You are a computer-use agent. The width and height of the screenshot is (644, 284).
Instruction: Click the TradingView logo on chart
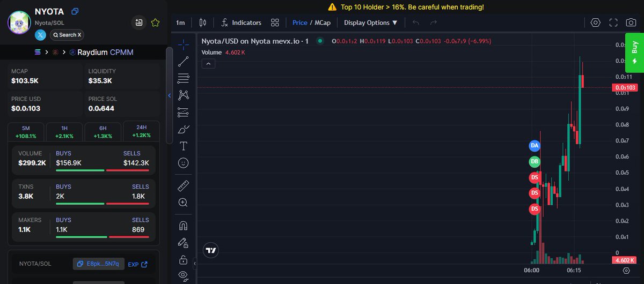click(211, 250)
